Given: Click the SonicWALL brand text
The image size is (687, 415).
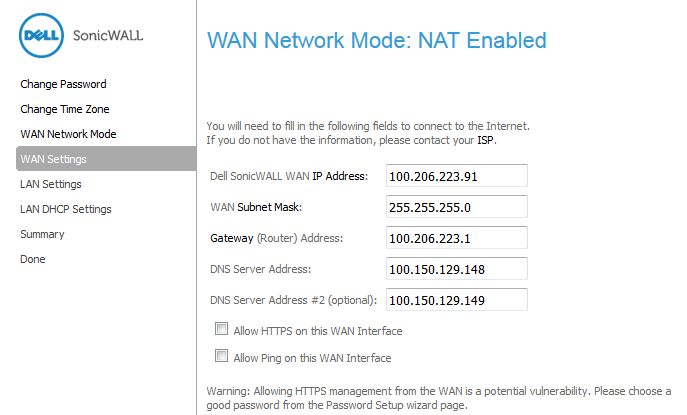Looking at the screenshot, I should [x=108, y=35].
